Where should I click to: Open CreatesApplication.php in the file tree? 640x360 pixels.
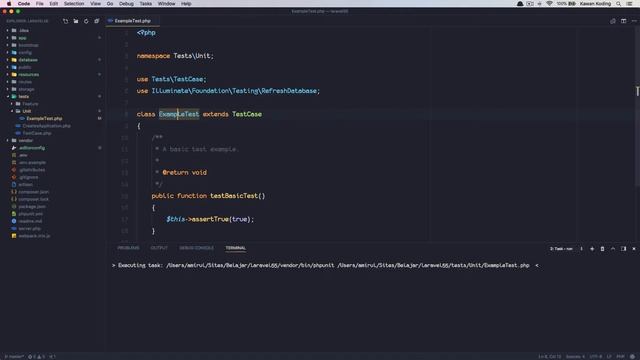pos(46,126)
